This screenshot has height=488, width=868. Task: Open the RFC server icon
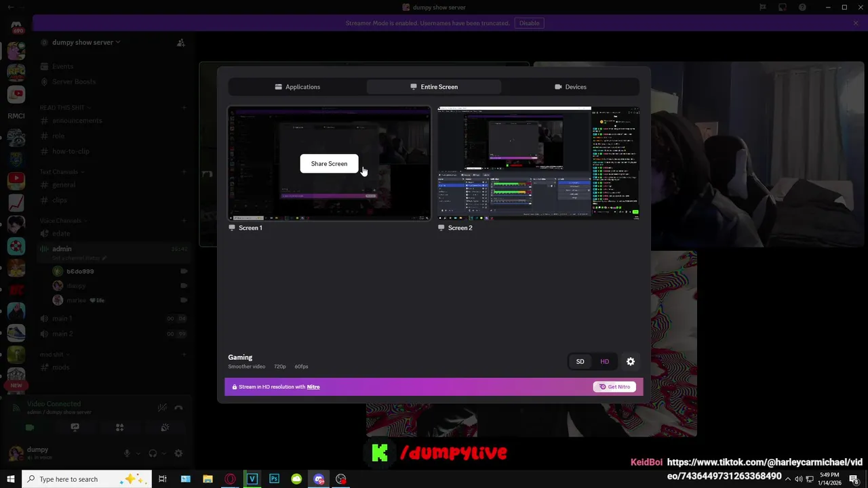pos(16,72)
